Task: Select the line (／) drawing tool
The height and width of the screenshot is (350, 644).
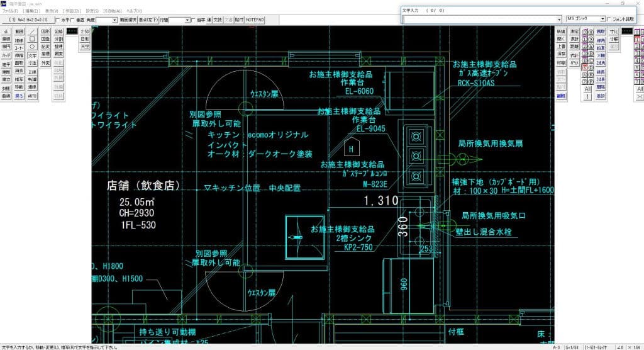Action: [32, 31]
